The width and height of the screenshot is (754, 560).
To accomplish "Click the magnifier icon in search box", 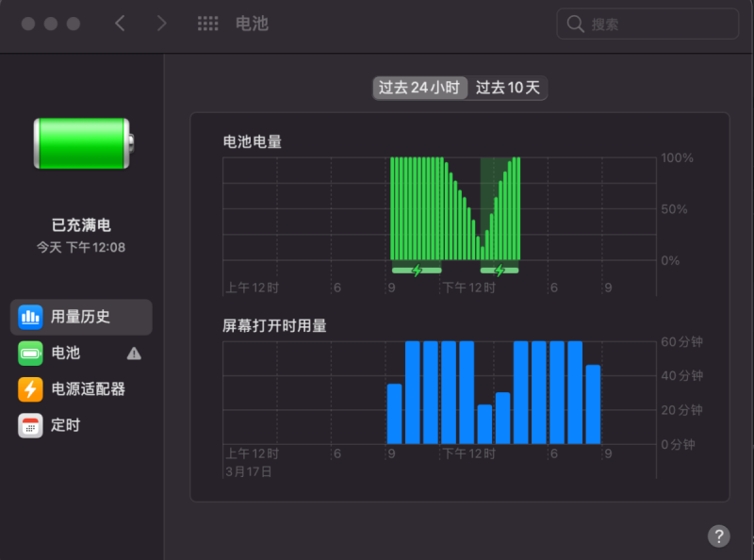I will (x=575, y=24).
